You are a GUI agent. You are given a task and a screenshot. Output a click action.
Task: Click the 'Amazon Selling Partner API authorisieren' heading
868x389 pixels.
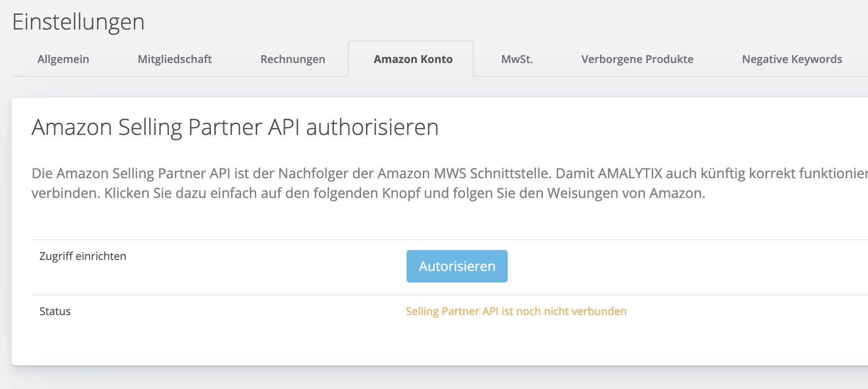click(x=235, y=128)
